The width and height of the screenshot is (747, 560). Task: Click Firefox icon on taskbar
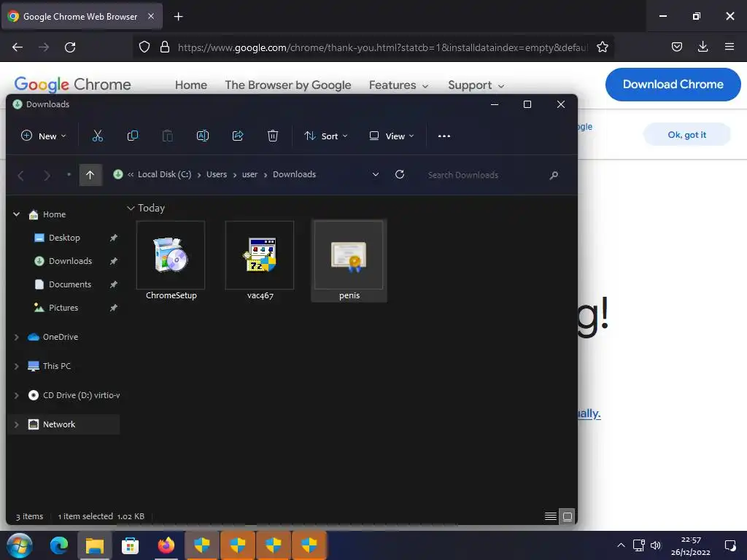(166, 545)
